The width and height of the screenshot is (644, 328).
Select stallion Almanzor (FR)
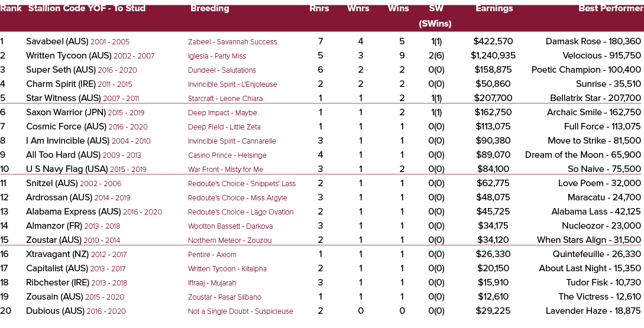click(54, 226)
